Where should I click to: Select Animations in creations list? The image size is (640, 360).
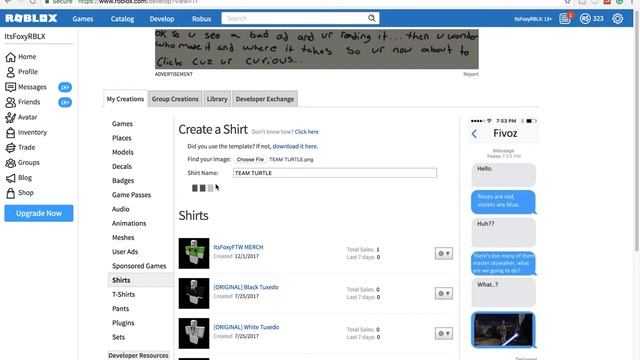click(x=129, y=223)
